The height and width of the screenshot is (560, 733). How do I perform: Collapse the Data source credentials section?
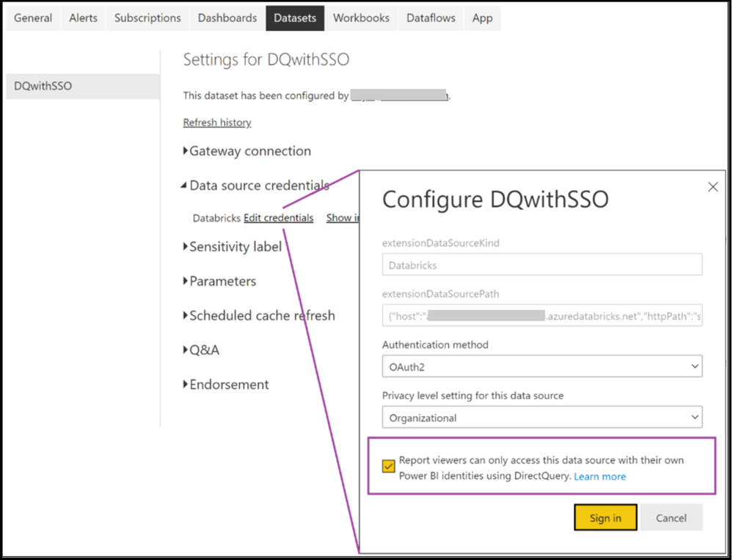(255, 186)
